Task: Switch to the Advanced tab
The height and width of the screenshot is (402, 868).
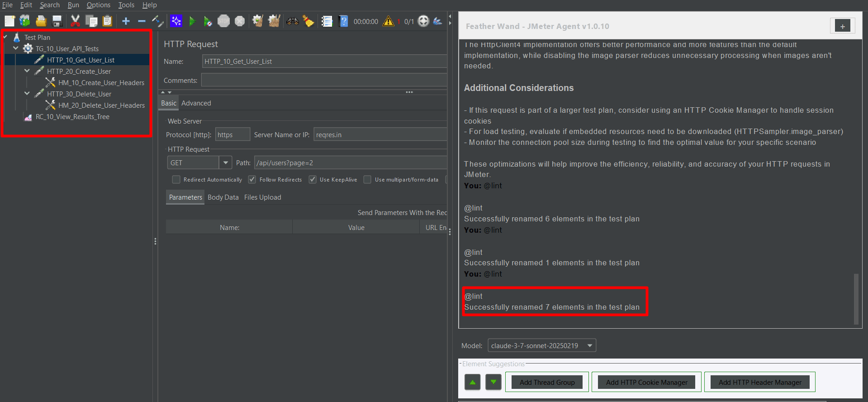Action: pyautogui.click(x=196, y=103)
